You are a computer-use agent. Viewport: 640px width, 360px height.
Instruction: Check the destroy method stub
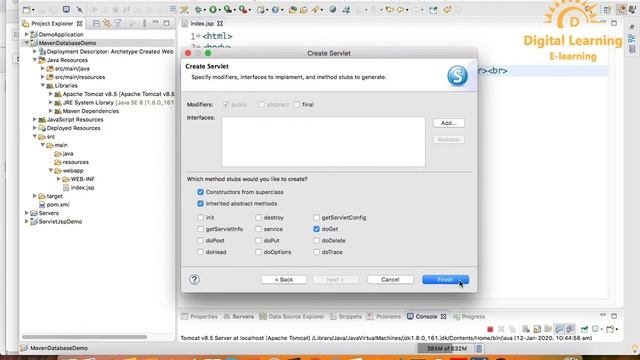tap(258, 218)
